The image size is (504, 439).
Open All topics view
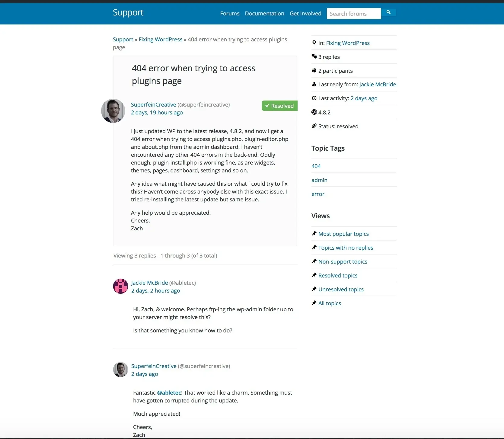330,303
